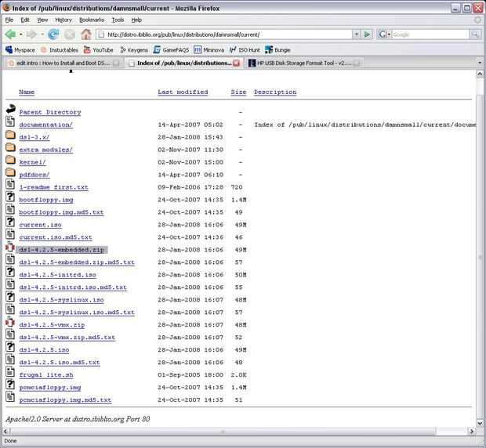This screenshot has width=486, height=448.
Task: Switch to HP USB Disk Storage Format Tool tab
Action: point(304,63)
